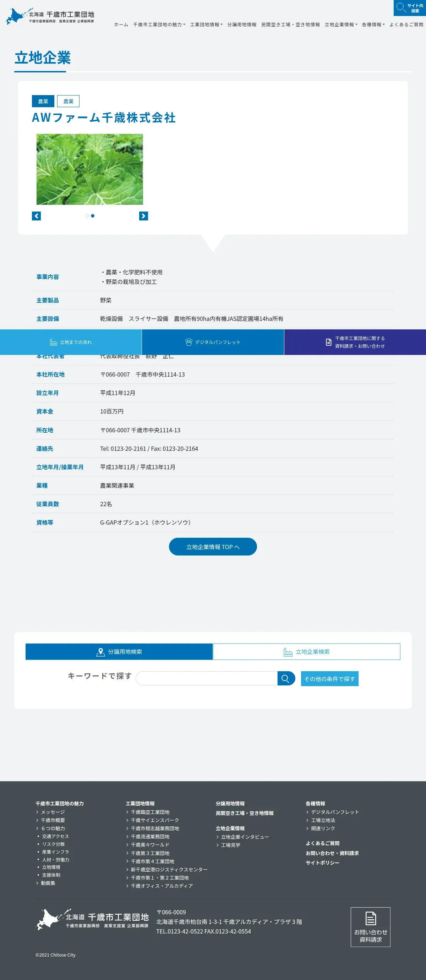Click the footer お問い合わせ document icon
Screen dimensions: 426x980
(x=371, y=918)
